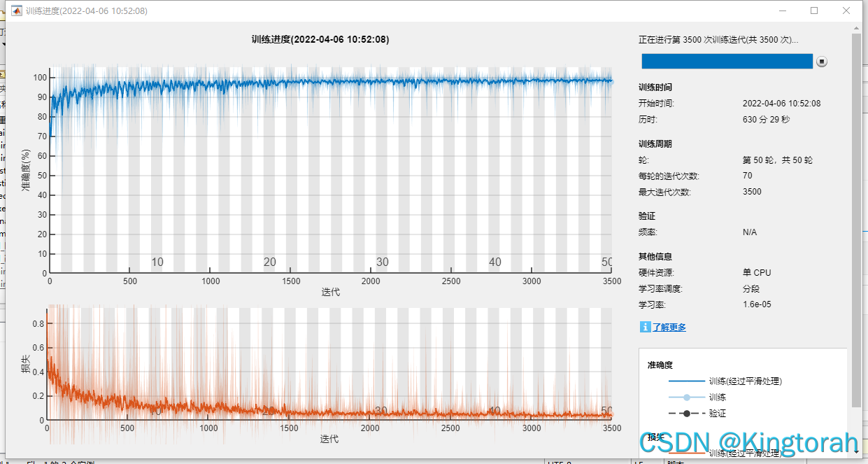Close the training progress window

click(846, 10)
